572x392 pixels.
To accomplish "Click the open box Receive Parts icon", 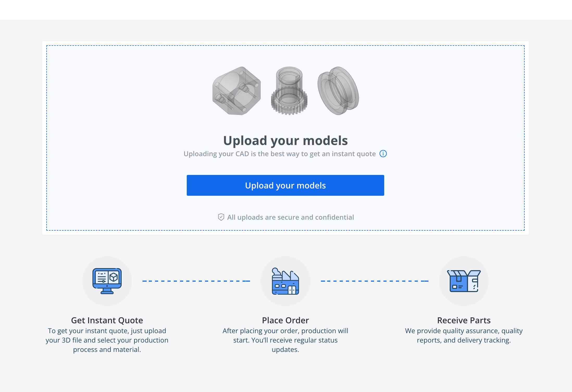I will [464, 281].
